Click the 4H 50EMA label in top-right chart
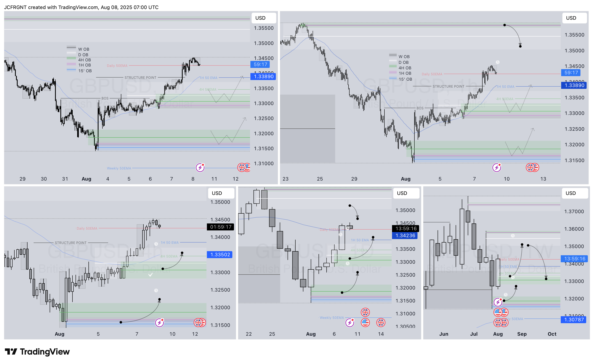This screenshot has width=594, height=364. click(x=505, y=99)
